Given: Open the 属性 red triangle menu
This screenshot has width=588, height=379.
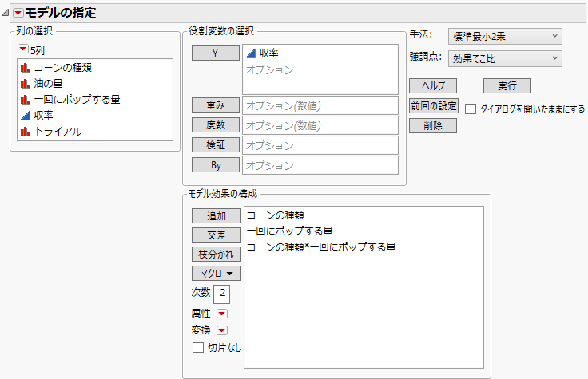Looking at the screenshot, I should tap(222, 314).
